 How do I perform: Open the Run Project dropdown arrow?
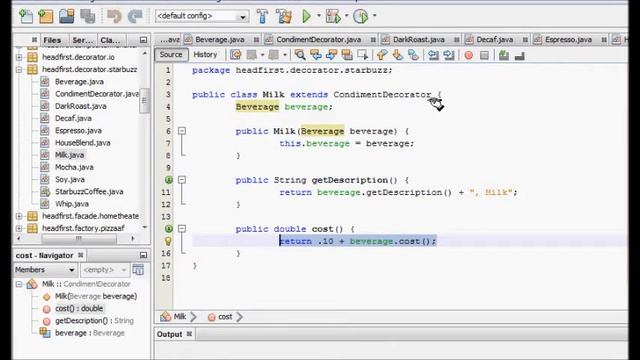click(x=319, y=16)
